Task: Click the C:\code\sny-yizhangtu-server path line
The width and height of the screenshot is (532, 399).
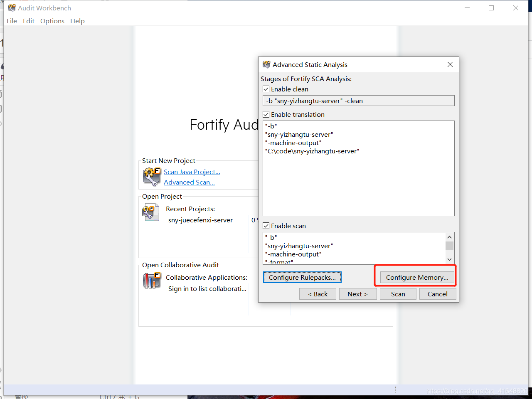Action: (x=312, y=151)
